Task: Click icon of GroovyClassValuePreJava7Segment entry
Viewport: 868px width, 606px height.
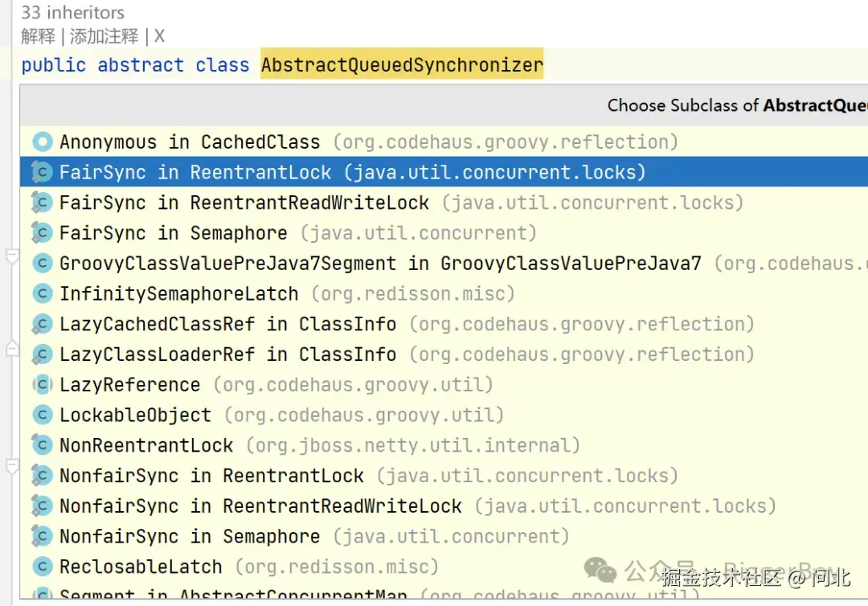Action: [42, 263]
